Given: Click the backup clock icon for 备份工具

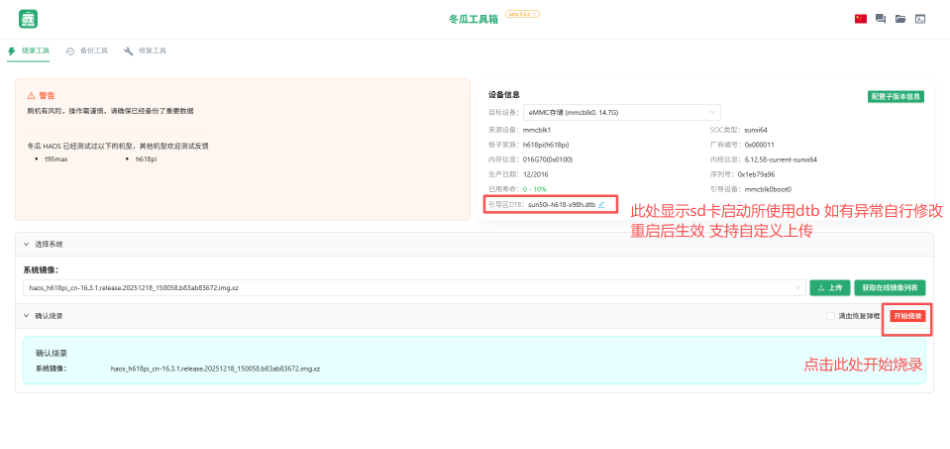Looking at the screenshot, I should (70, 50).
